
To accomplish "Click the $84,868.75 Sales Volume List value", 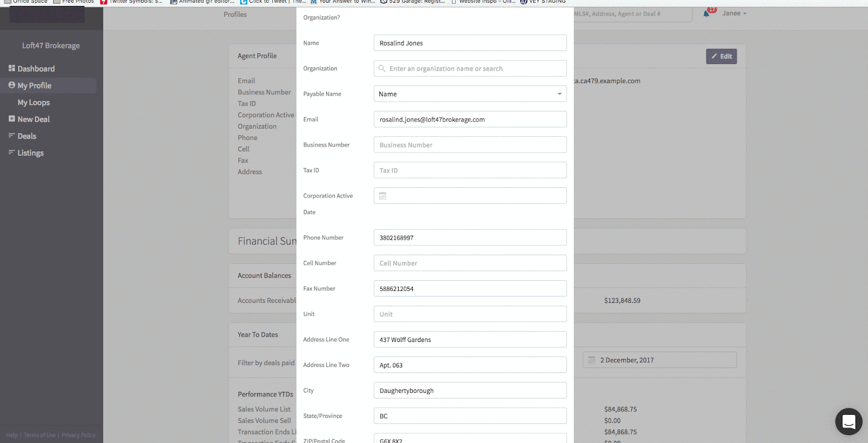I will pos(621,409).
